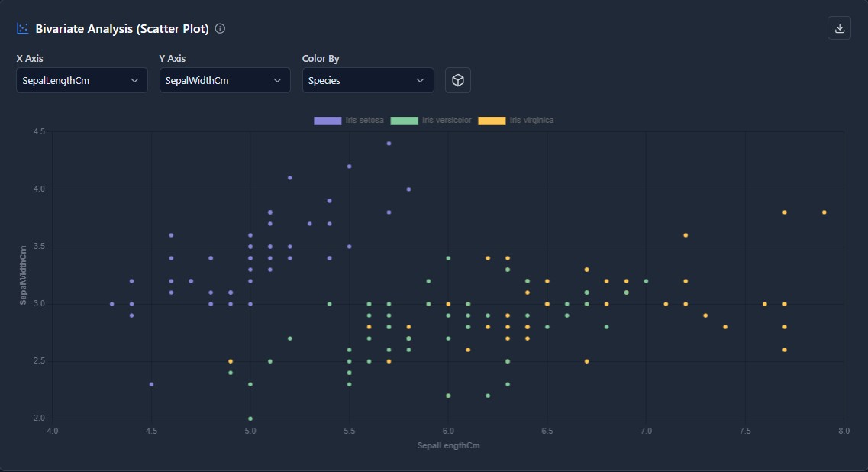Toggle Iris-setosa series via legend label
Image resolution: width=868 pixels, height=472 pixels.
(364, 121)
